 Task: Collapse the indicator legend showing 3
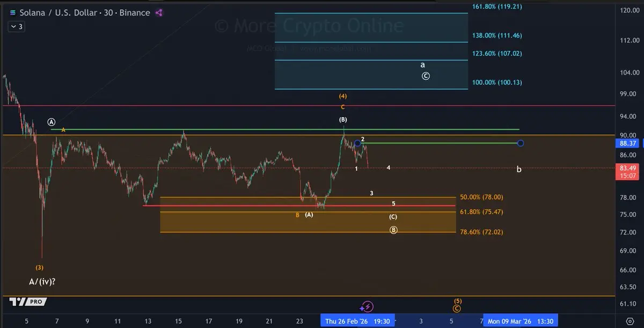(16, 26)
